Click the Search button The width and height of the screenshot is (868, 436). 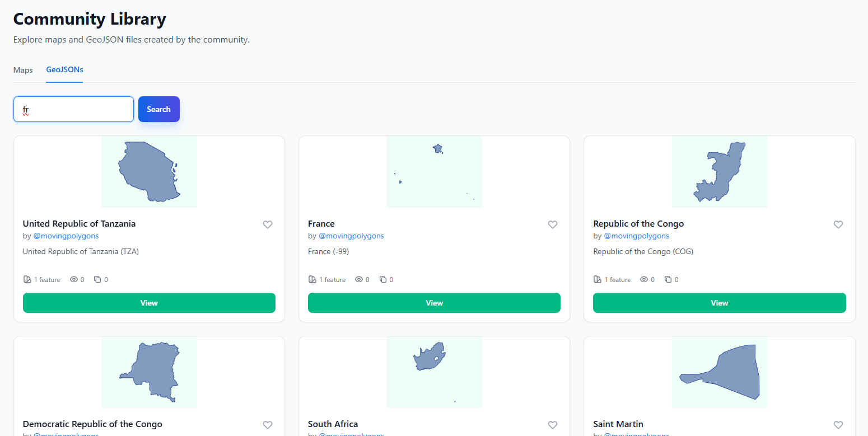click(158, 109)
